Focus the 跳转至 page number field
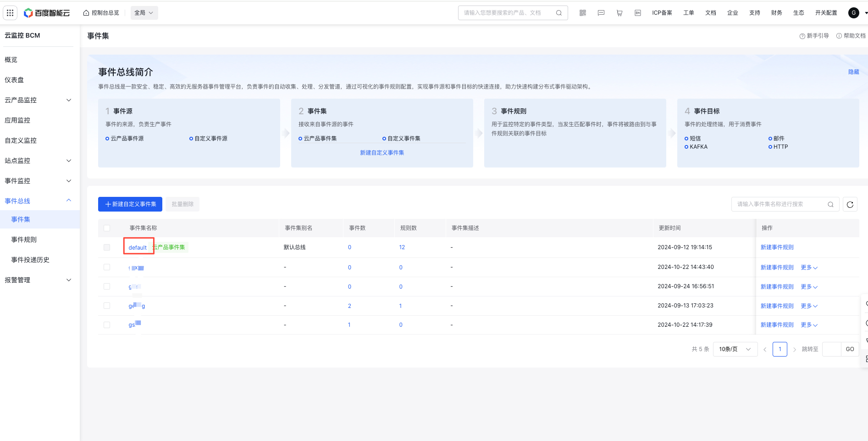 (831, 349)
